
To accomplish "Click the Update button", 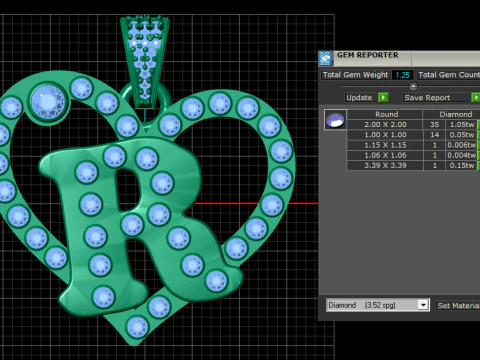I will click(359, 98).
